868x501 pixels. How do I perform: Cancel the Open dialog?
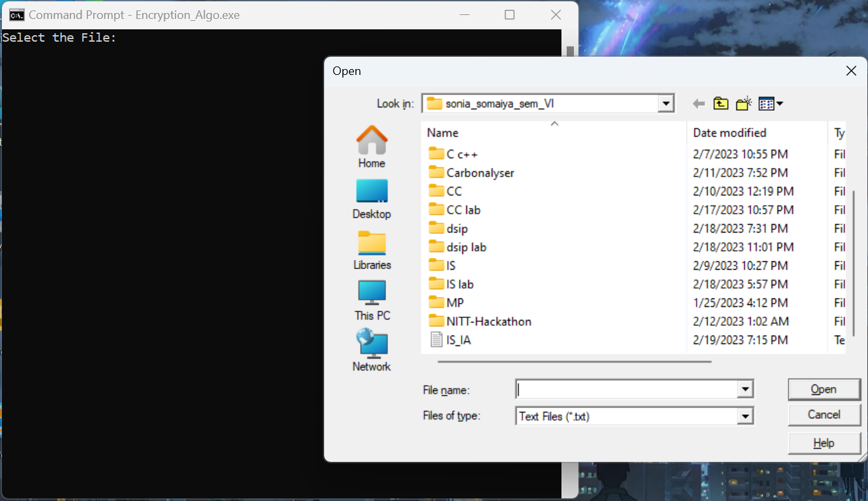click(x=824, y=415)
